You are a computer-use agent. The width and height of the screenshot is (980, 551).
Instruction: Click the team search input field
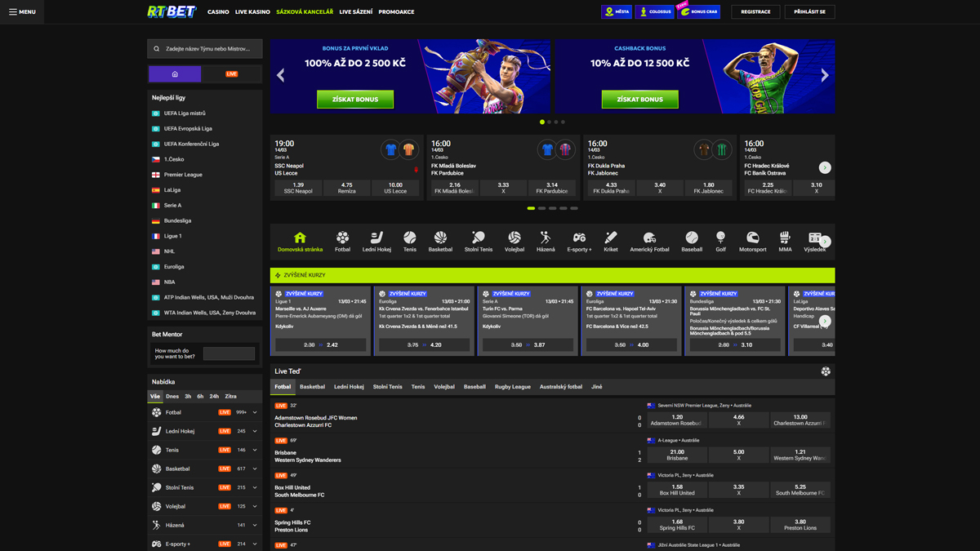(211, 49)
